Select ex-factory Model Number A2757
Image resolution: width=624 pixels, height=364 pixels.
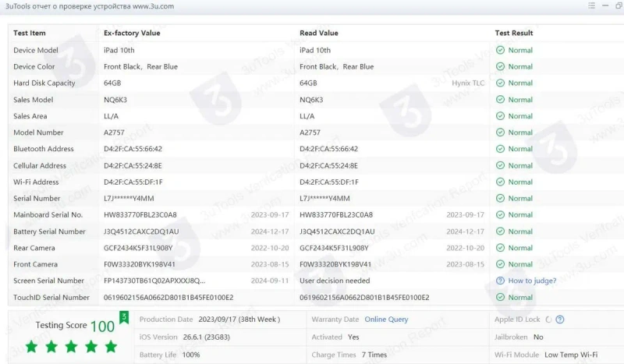[x=114, y=133]
